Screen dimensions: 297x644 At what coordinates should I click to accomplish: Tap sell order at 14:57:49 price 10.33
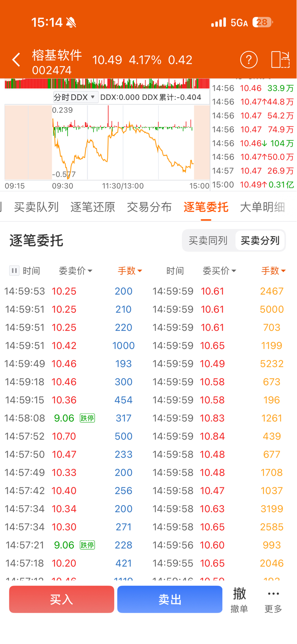coord(74,473)
